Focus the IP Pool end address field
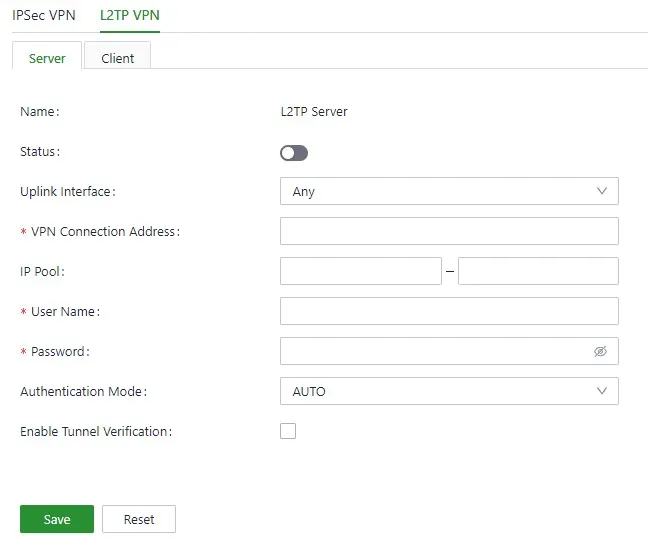 pyautogui.click(x=538, y=271)
